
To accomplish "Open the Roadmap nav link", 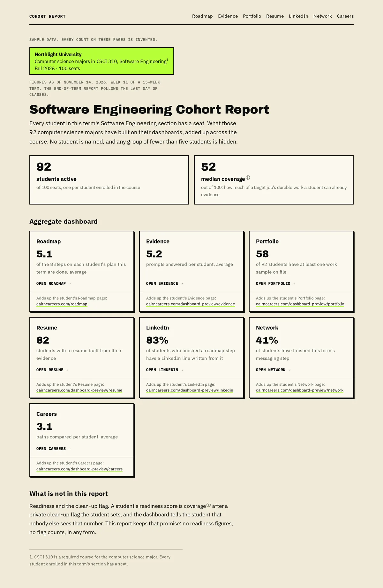I will pos(202,16).
